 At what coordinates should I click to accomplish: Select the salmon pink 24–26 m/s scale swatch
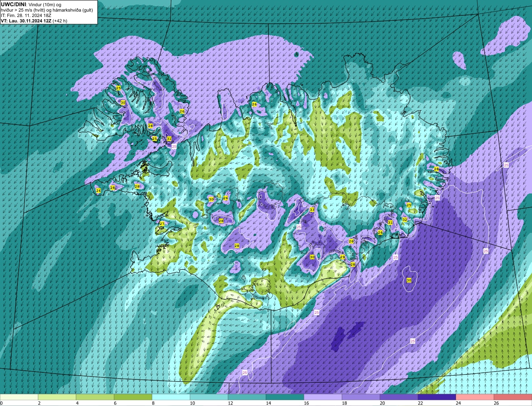point(475,397)
